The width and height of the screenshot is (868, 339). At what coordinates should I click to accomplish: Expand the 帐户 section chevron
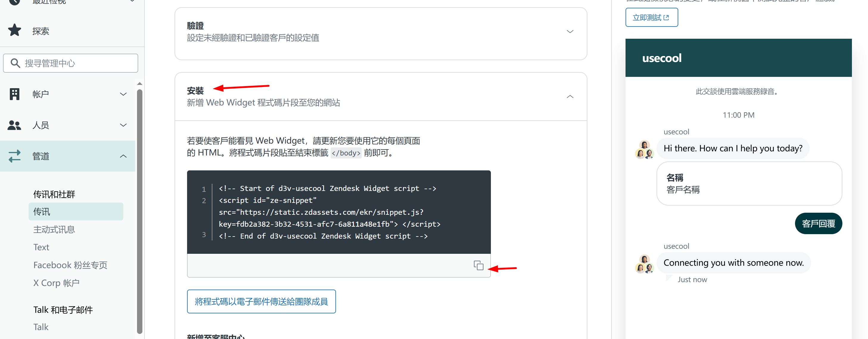click(x=123, y=94)
